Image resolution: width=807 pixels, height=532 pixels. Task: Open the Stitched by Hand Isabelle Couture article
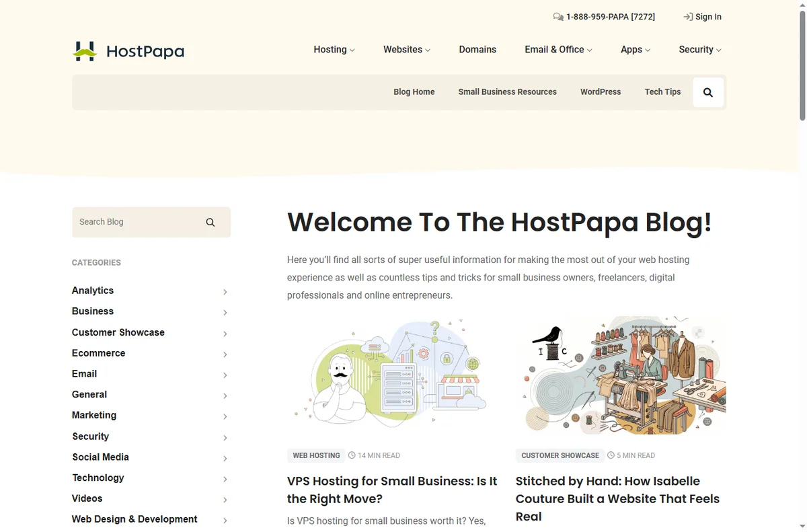click(617, 499)
